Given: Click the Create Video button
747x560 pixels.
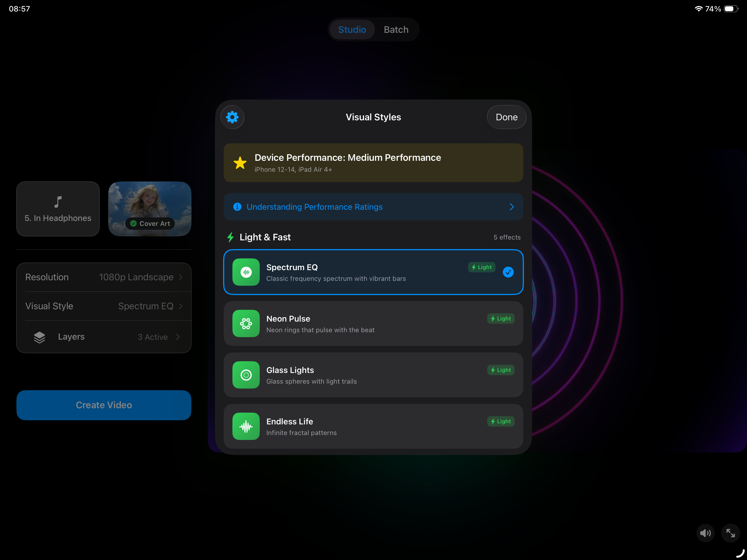Looking at the screenshot, I should tap(104, 405).
